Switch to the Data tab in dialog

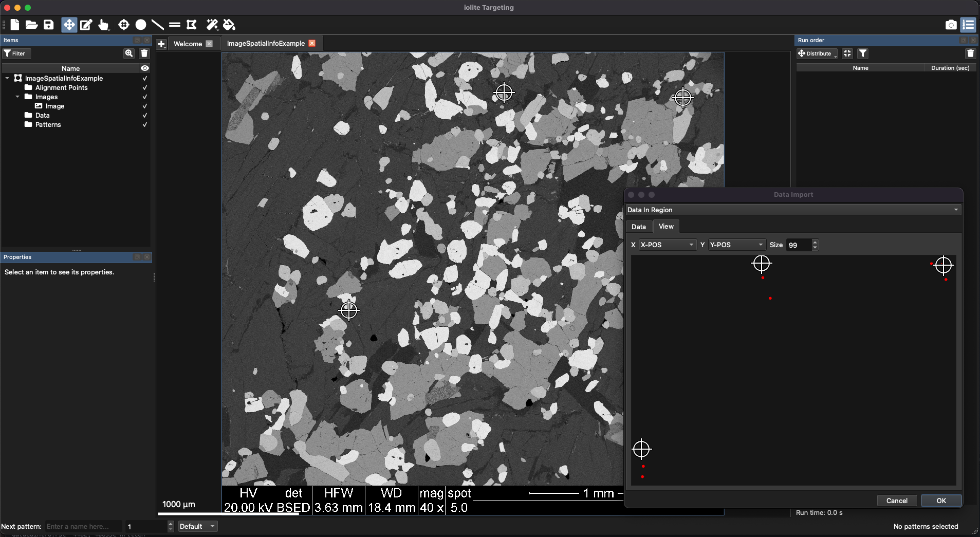(x=638, y=227)
